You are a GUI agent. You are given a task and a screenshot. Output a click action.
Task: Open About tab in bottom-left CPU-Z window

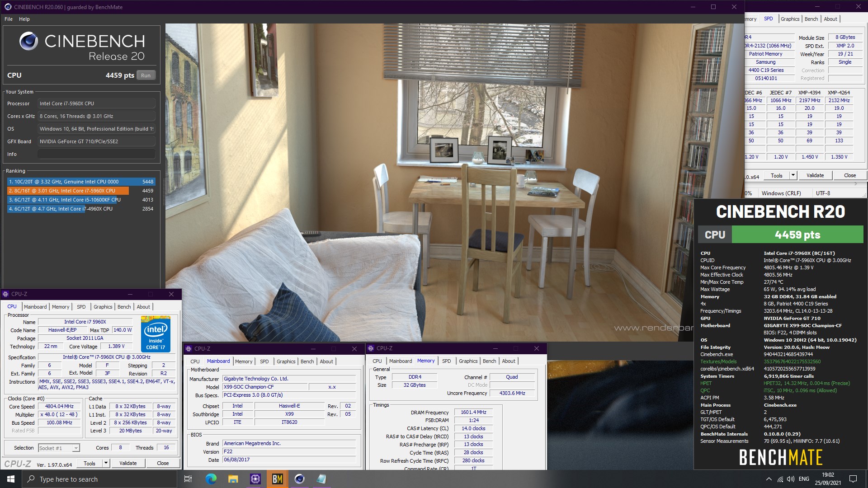click(143, 307)
